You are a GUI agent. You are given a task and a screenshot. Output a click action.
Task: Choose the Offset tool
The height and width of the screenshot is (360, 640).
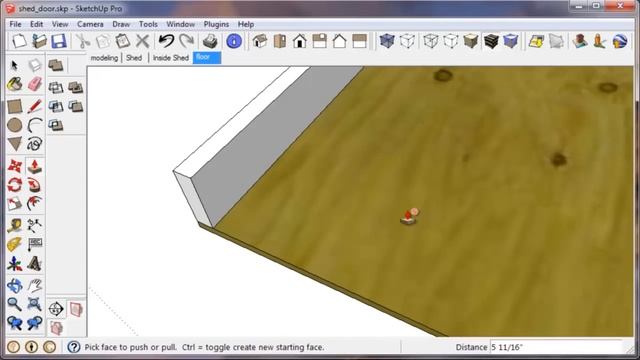[35, 204]
